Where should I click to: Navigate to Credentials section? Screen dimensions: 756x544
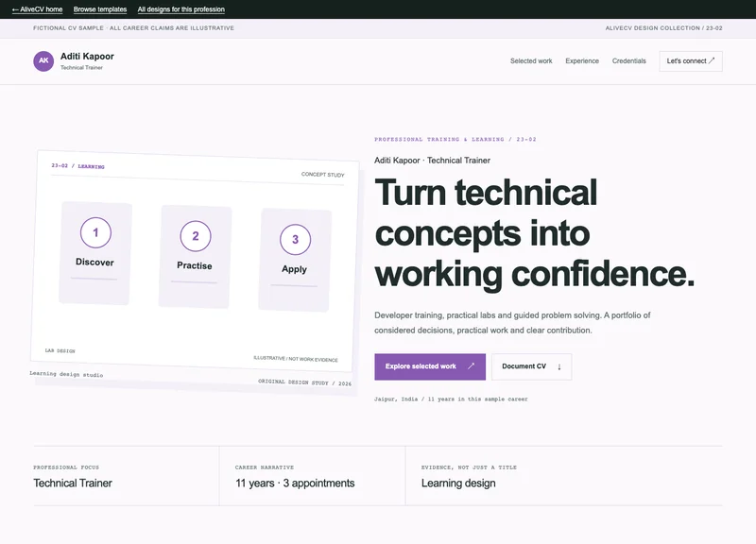coord(628,61)
